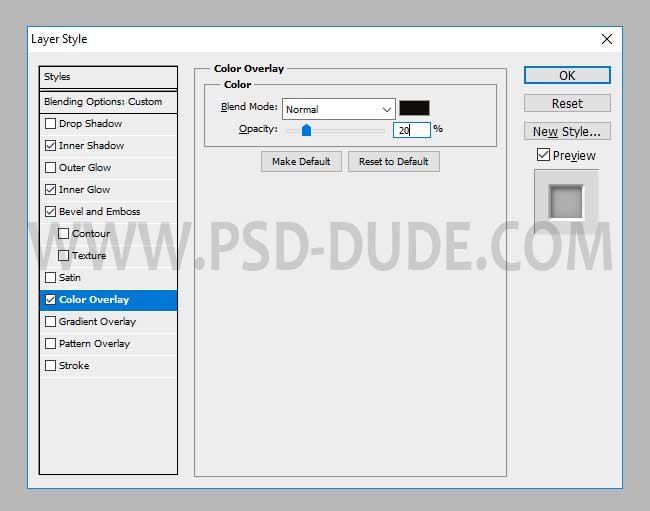Click the Opacity percentage input field
The height and width of the screenshot is (511, 650).
412,130
